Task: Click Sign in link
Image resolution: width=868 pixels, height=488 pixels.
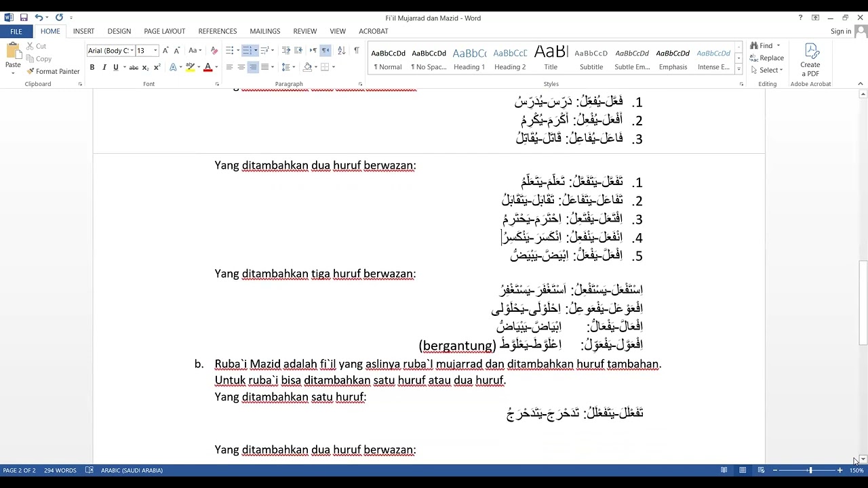Action: (x=841, y=31)
